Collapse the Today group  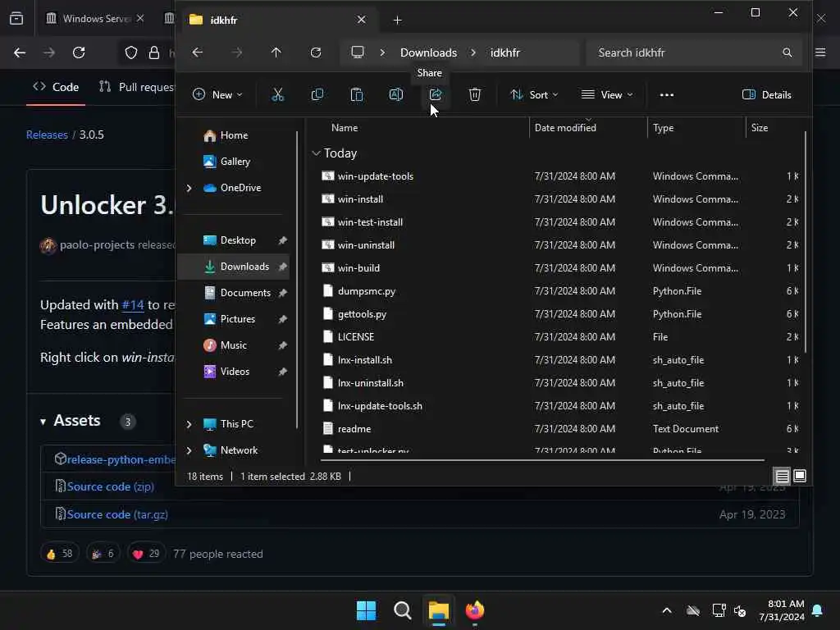[316, 153]
